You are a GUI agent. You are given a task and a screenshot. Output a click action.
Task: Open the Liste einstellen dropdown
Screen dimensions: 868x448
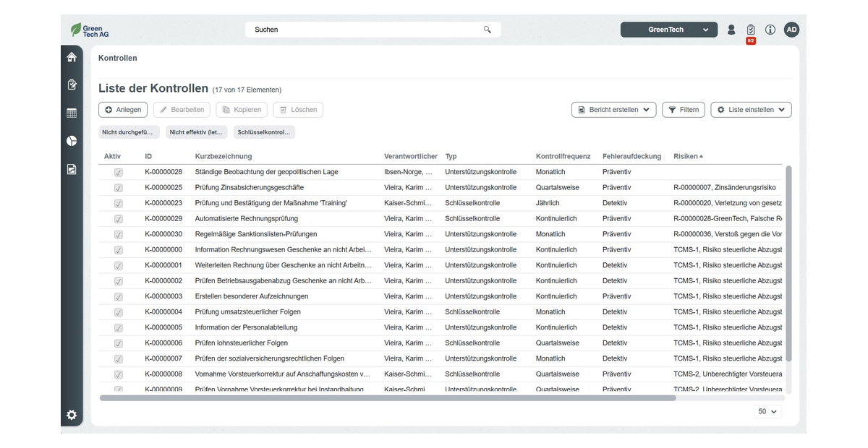[751, 110]
